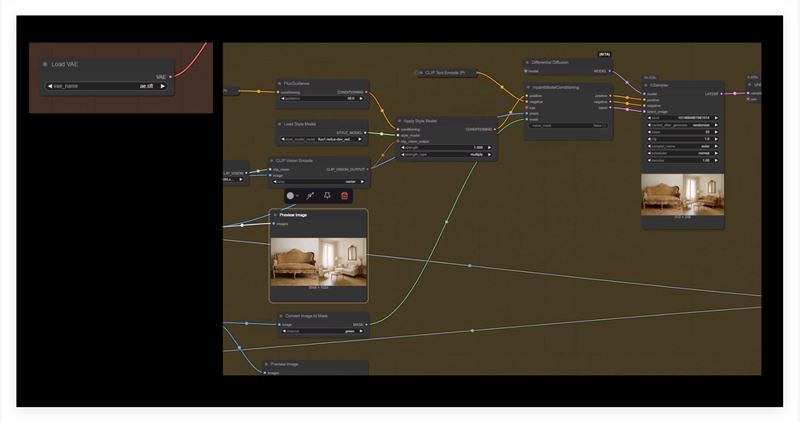Open the style_model_name combo in Load Style Model
This screenshot has width=800, height=422.
point(322,139)
